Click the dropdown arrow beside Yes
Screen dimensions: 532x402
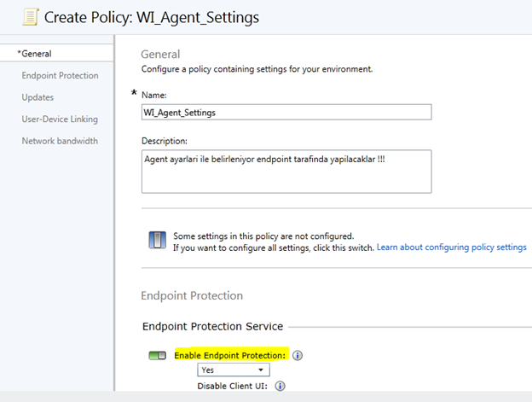coord(261,370)
